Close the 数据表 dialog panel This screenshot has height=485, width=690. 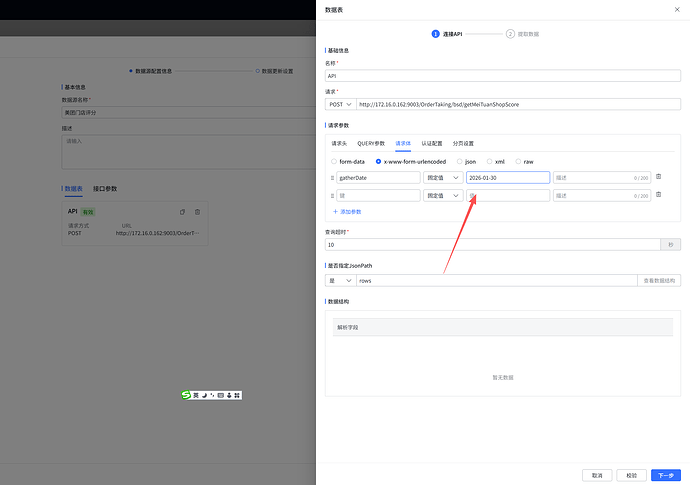(x=676, y=9)
